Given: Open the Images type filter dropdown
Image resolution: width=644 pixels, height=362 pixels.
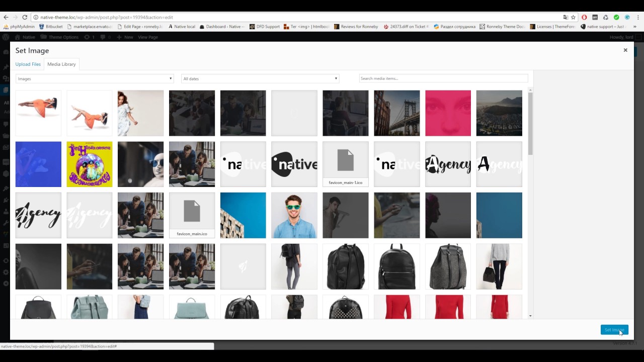Looking at the screenshot, I should click(95, 78).
